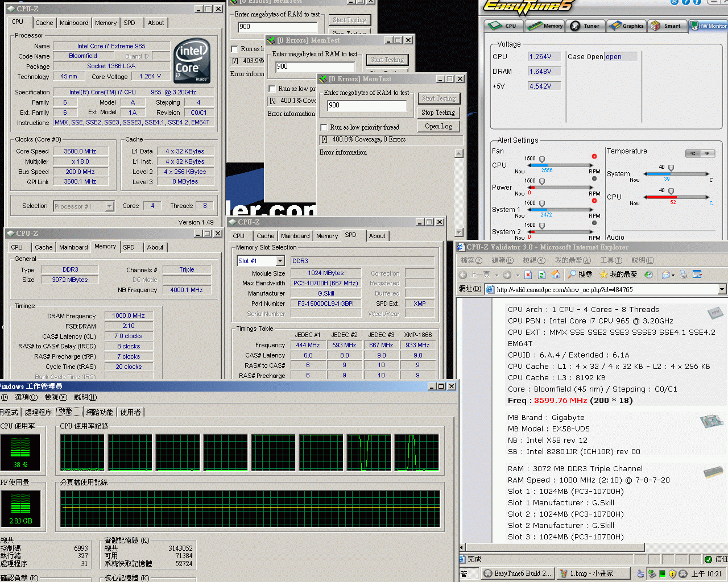This screenshot has height=582, width=728.
Task: Open the Processor #1 selection dropdown
Action: tap(109, 206)
